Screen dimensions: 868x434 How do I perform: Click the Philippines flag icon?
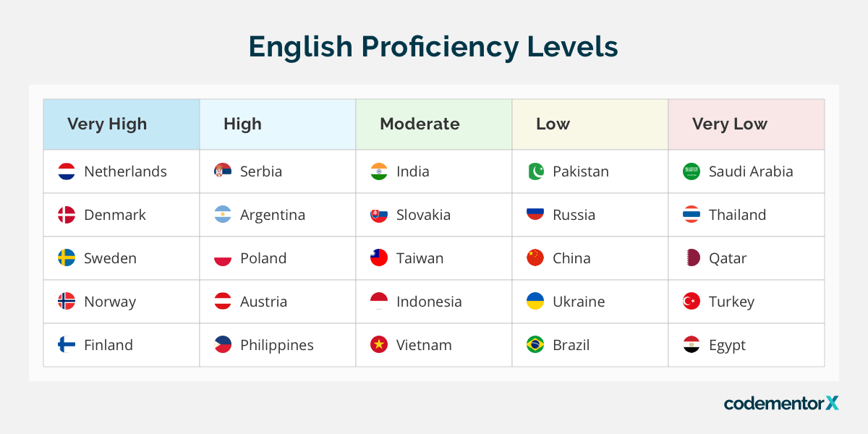[x=223, y=345]
